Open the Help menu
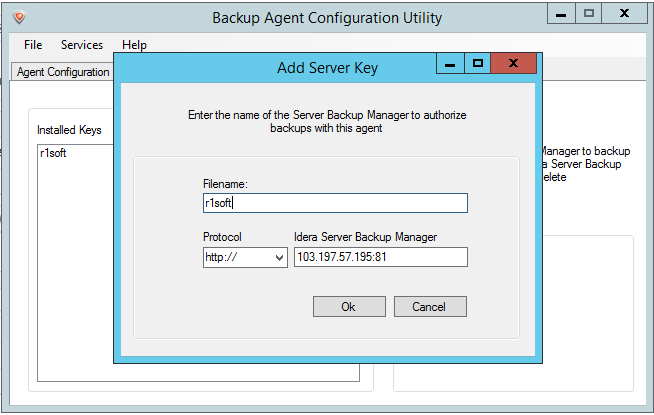This screenshot has height=415, width=654. [x=134, y=45]
